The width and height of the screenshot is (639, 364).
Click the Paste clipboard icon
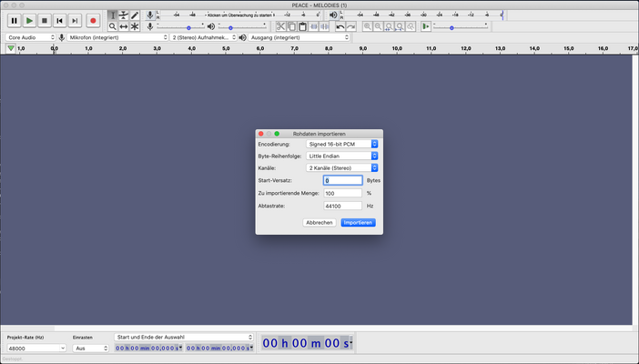click(302, 26)
